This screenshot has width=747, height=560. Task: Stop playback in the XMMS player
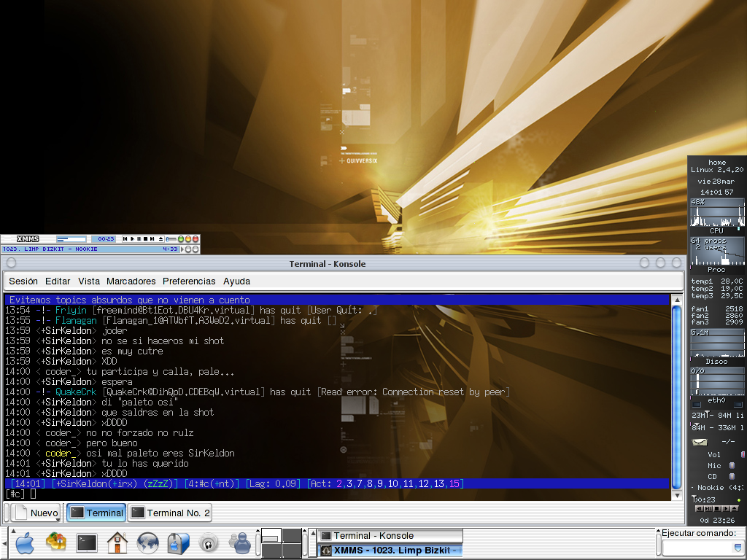coord(145,238)
